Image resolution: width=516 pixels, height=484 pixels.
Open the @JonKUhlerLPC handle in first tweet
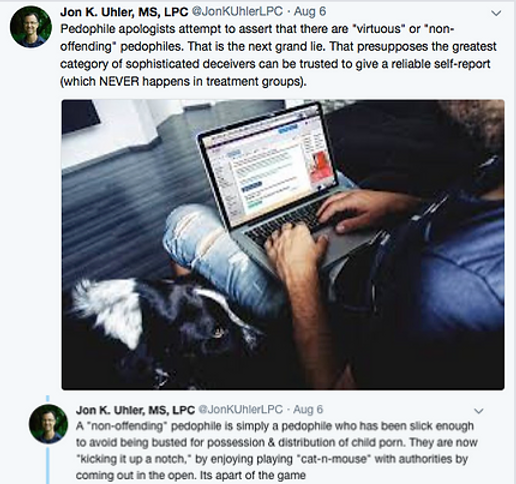pos(237,12)
